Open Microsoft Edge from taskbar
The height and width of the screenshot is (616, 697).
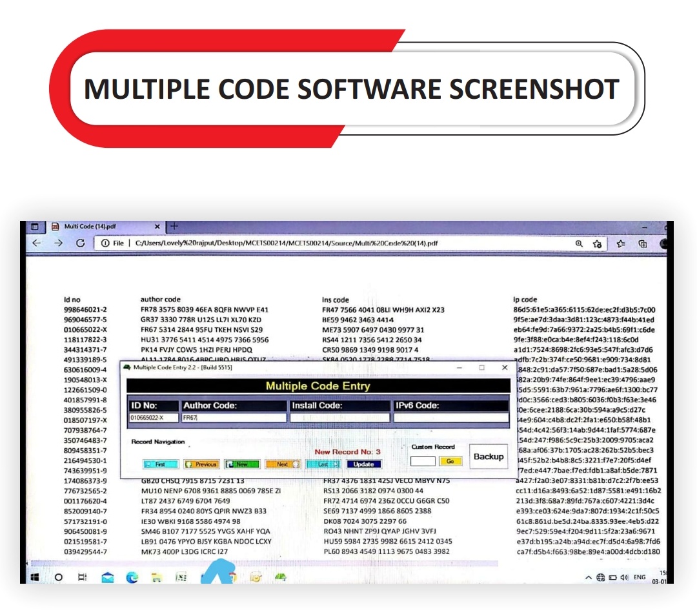132,577
